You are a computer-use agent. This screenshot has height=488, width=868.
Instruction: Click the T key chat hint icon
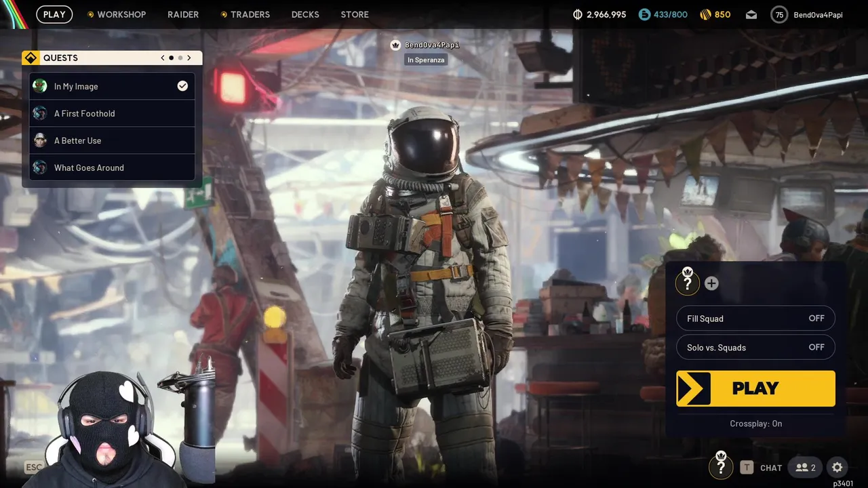tap(747, 467)
